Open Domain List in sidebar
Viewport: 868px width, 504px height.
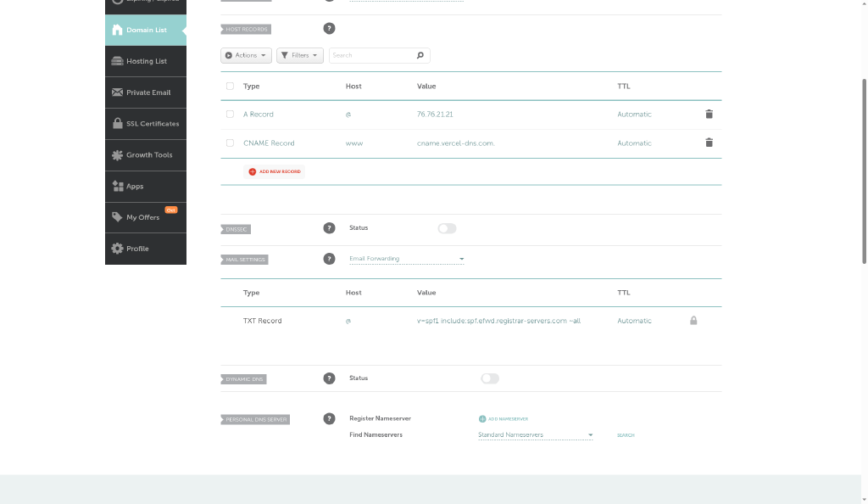point(146,30)
